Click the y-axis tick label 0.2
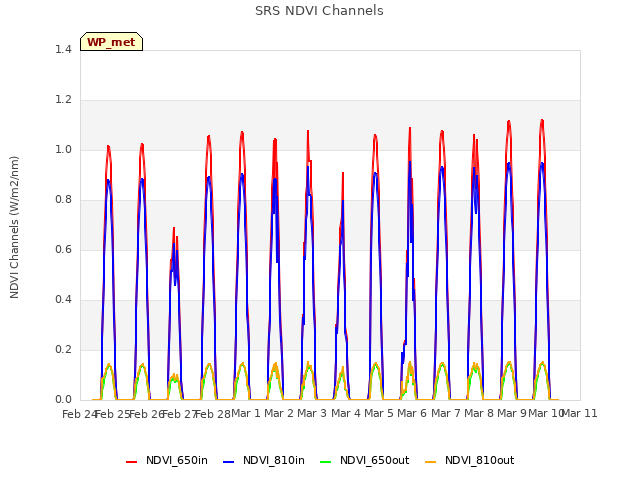Viewport: 640px width, 480px height. (63, 350)
